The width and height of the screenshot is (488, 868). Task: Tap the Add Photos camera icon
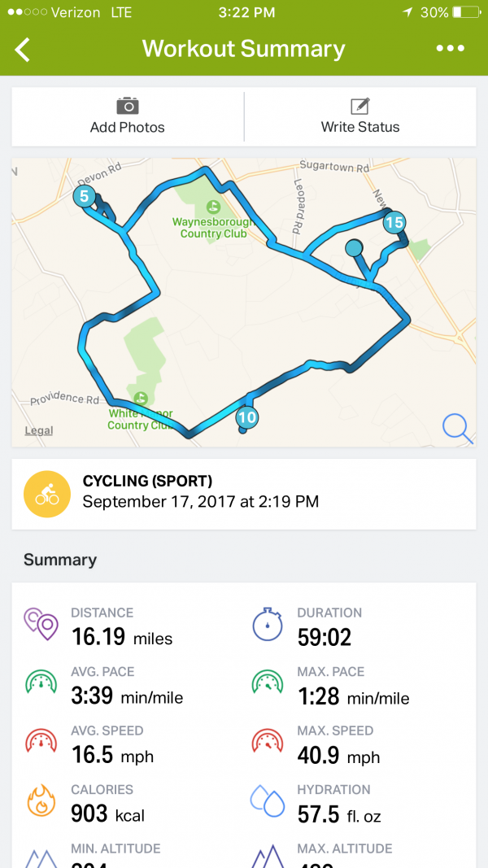(x=128, y=106)
